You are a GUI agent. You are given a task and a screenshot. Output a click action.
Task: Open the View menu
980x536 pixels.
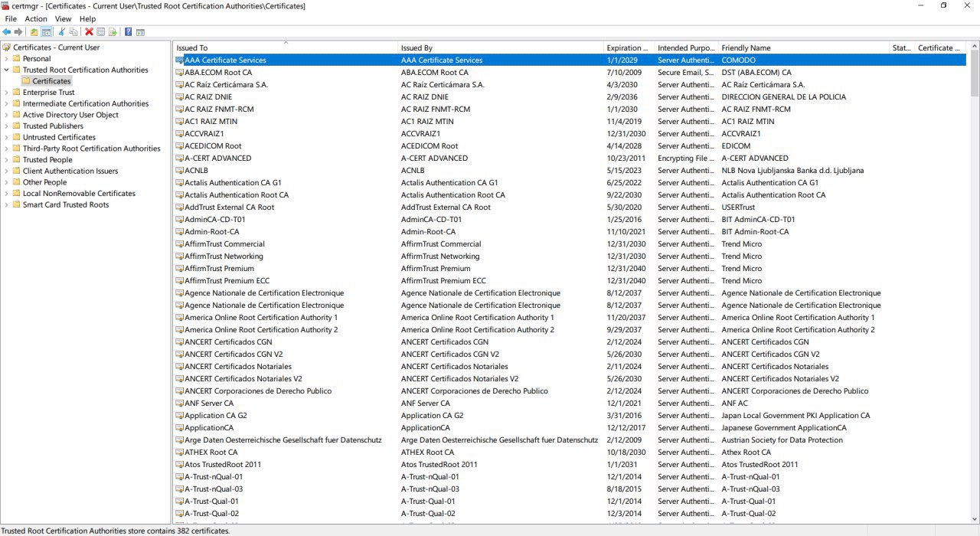coord(64,18)
